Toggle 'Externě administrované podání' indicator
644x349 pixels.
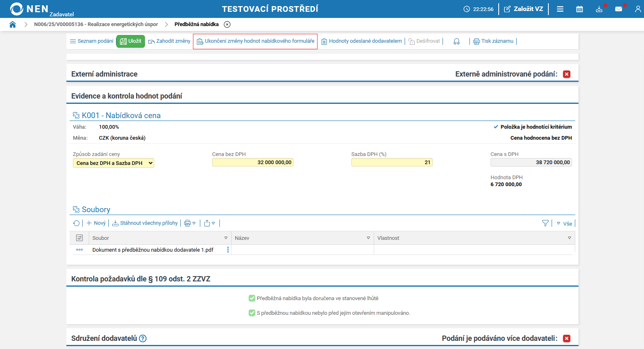coord(567,74)
